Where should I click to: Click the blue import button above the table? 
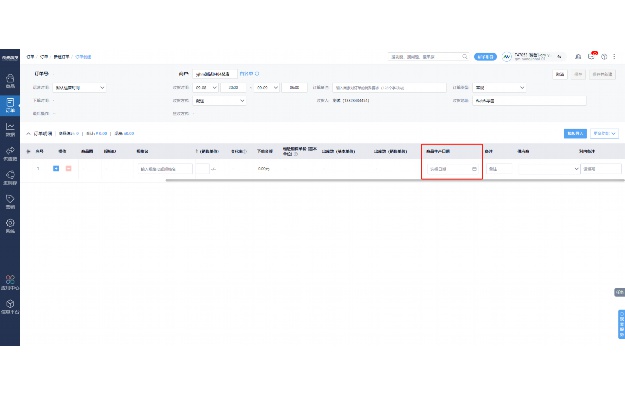click(x=575, y=134)
